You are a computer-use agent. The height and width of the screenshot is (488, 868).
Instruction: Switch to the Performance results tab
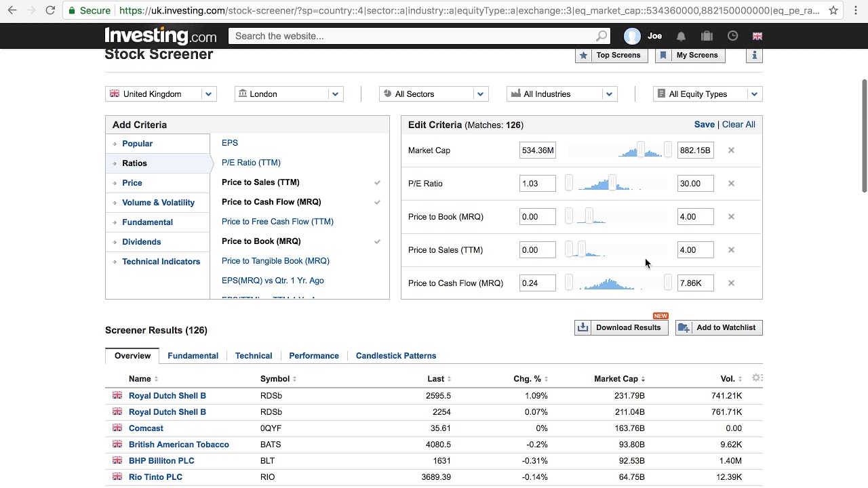(314, 356)
